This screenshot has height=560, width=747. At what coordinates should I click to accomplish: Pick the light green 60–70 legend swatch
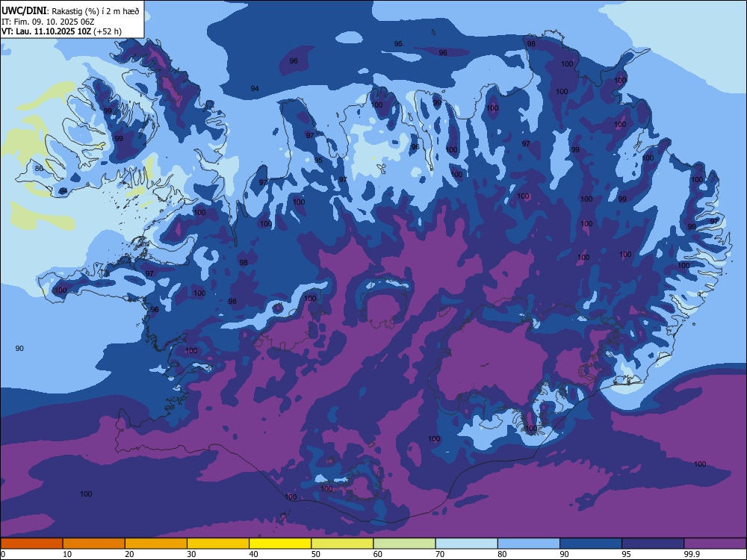pyautogui.click(x=404, y=544)
